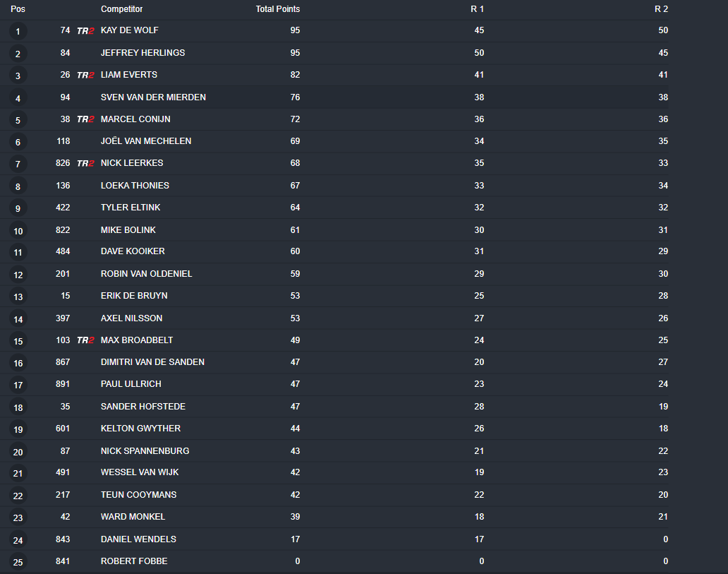Click rider number 843 for Daniel Wendels
The image size is (728, 574).
pos(63,539)
